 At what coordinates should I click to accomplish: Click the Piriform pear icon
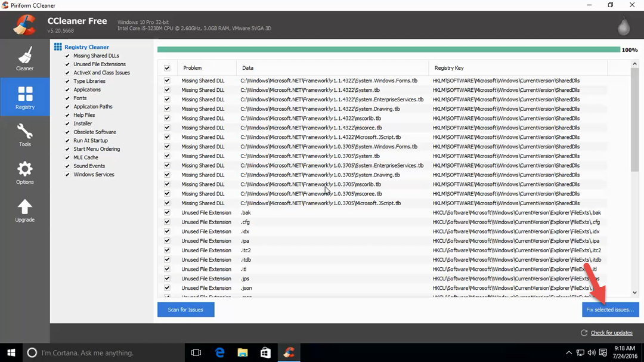click(x=624, y=26)
